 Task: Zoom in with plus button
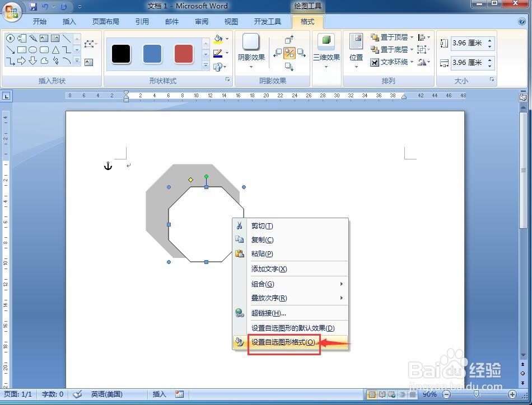512,394
